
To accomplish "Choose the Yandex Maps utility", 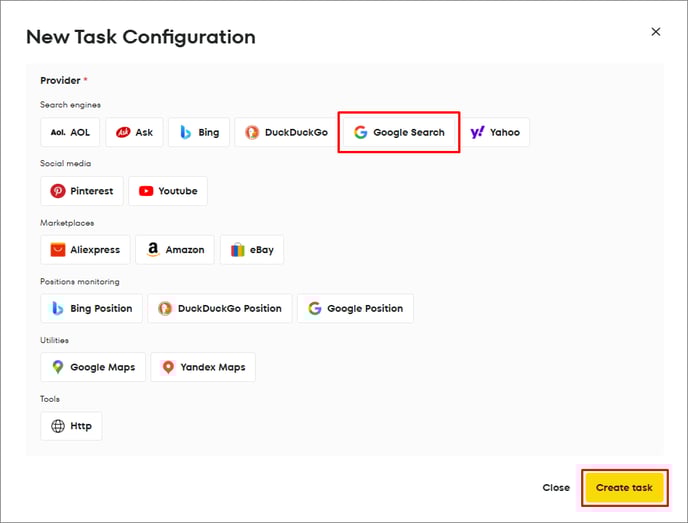I will [203, 367].
